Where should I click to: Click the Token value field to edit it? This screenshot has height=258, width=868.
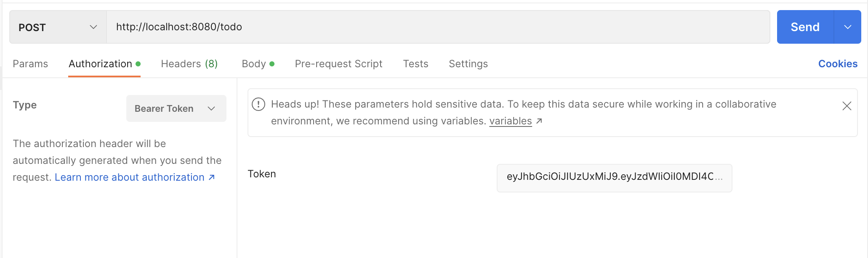point(614,178)
